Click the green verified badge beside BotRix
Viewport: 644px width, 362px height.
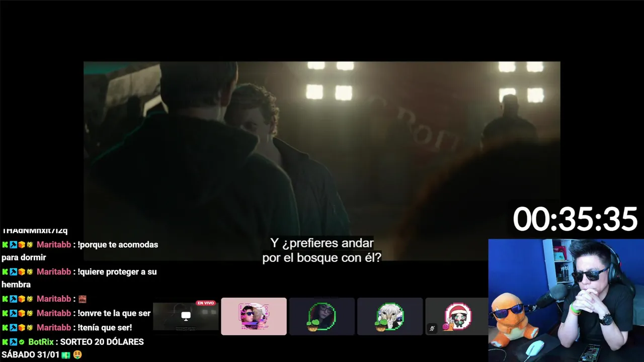click(x=22, y=342)
